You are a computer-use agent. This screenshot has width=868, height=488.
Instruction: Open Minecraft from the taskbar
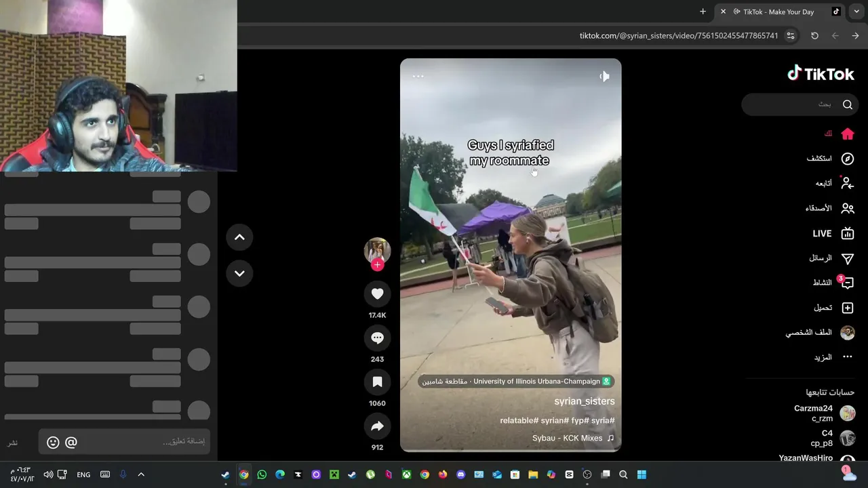pos(334,474)
